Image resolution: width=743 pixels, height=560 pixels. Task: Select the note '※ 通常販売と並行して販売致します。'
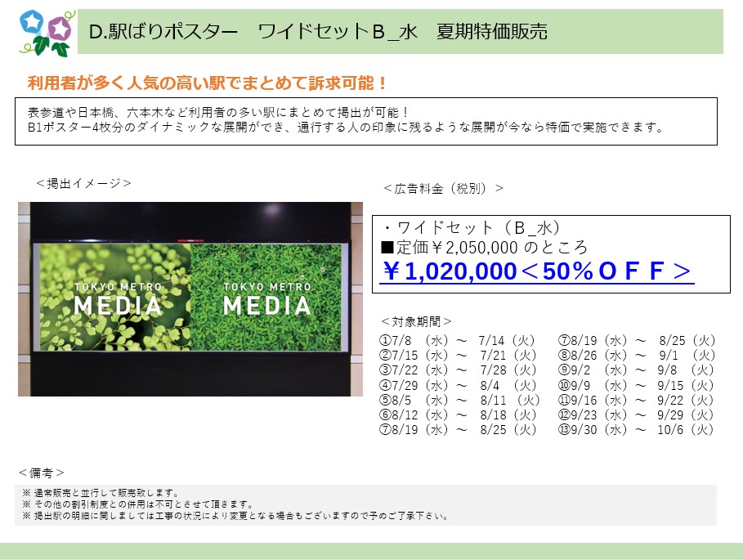(x=101, y=493)
